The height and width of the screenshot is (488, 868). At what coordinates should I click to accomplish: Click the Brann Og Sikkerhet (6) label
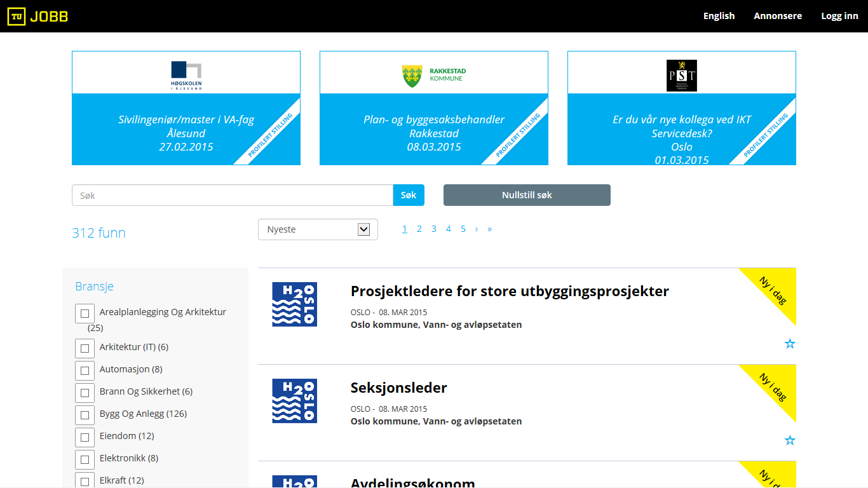pos(146,391)
